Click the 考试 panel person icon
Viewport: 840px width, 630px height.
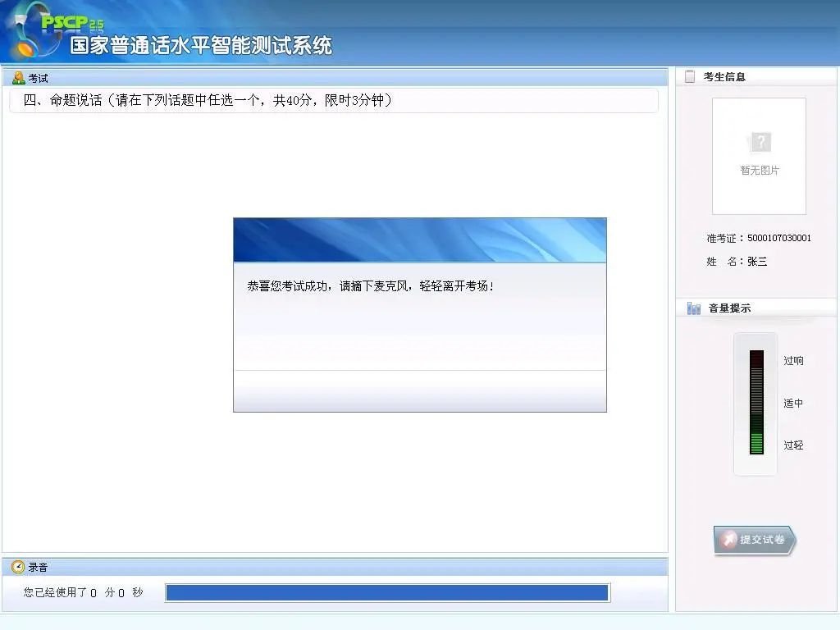18,78
